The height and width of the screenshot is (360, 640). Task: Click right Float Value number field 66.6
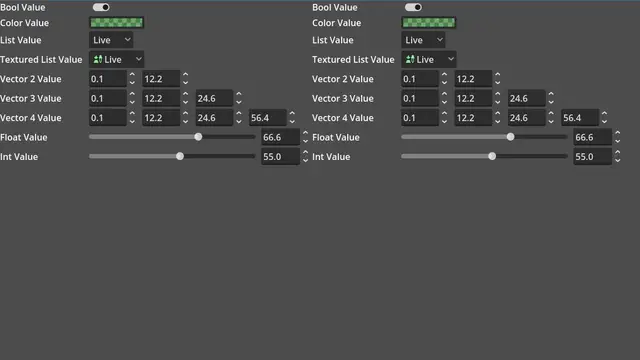[x=593, y=137]
